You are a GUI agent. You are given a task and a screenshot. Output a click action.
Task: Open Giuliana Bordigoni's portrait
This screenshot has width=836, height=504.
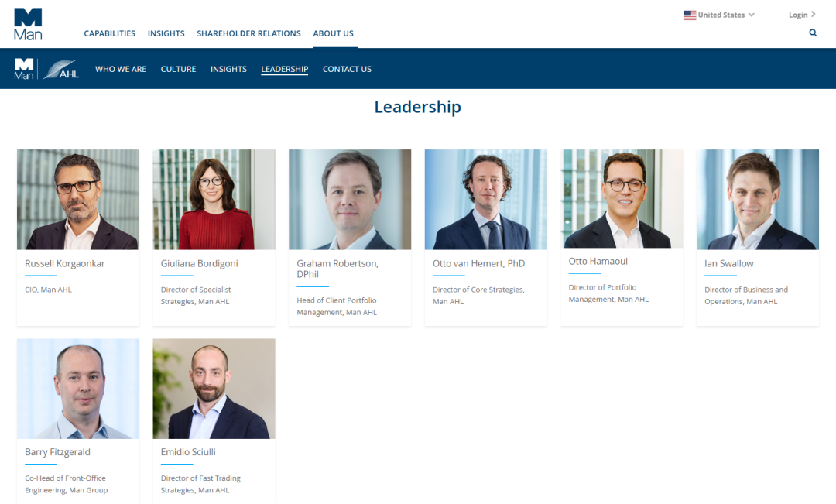(214, 200)
